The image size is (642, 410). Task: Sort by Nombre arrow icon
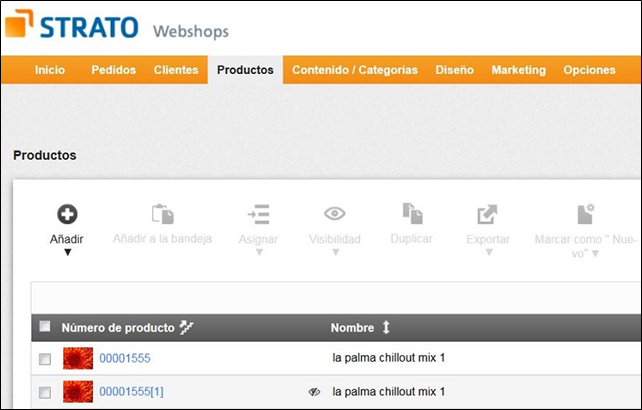386,327
